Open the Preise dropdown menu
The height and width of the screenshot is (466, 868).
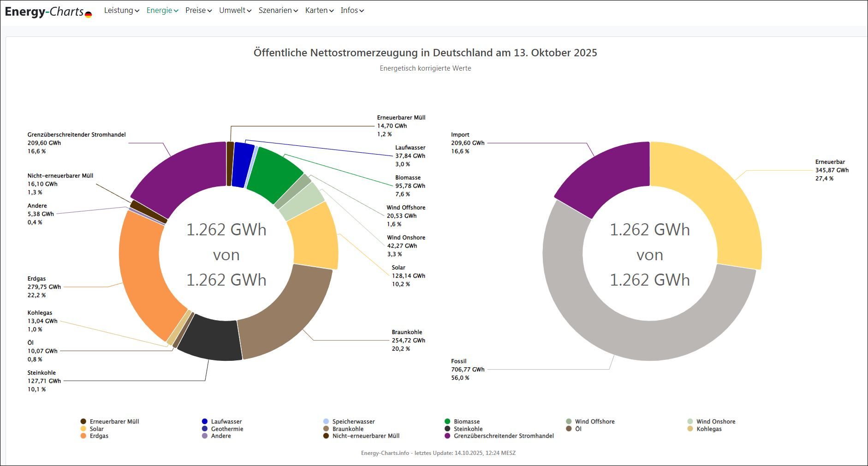click(198, 10)
